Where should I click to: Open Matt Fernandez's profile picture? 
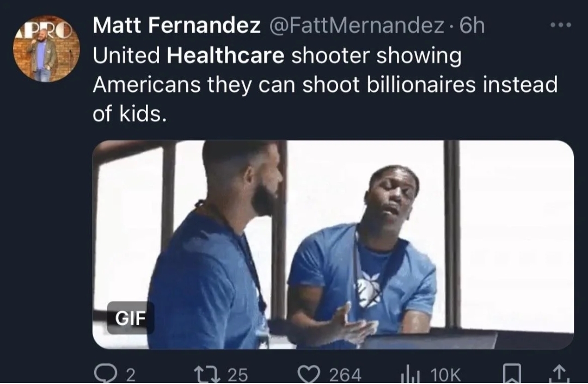(x=46, y=49)
